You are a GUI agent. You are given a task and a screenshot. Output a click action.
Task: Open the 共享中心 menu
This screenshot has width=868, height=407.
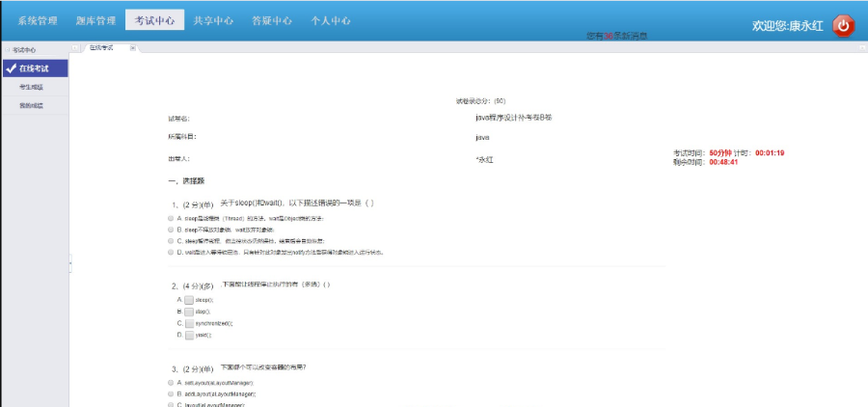[213, 21]
